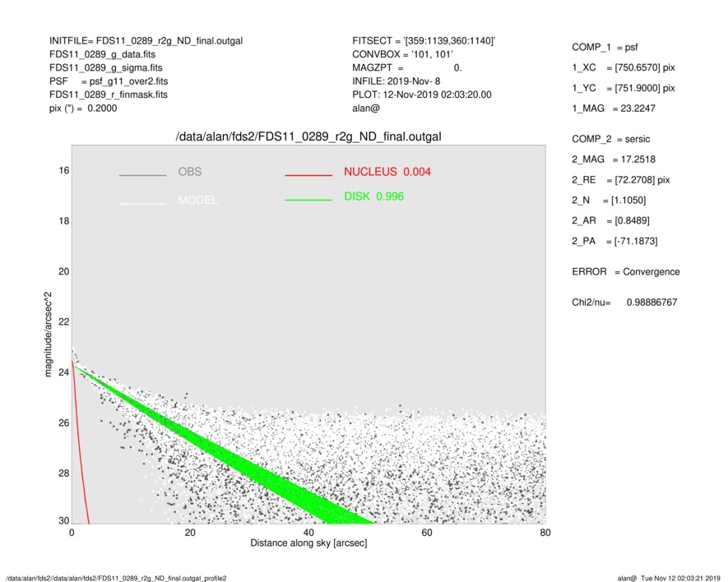The height and width of the screenshot is (582, 728).
Task: Click the 2_AR = [0.8489] value
Action: pos(610,221)
